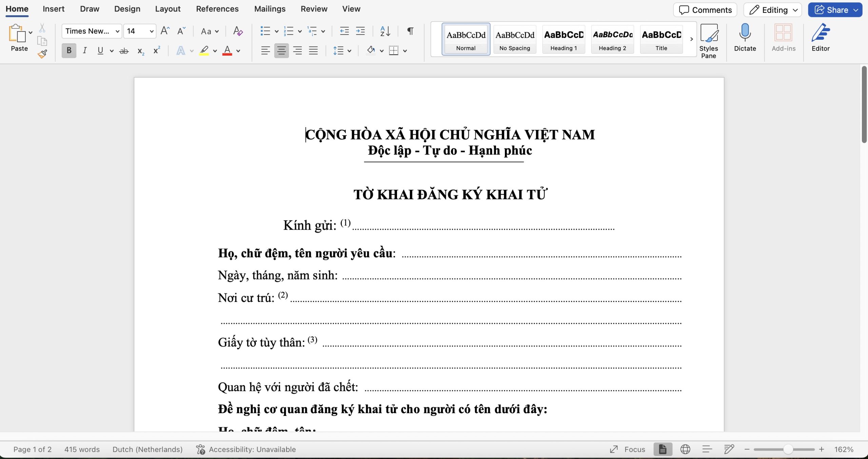The image size is (868, 459).
Task: Select the Sort icon
Action: tap(383, 31)
